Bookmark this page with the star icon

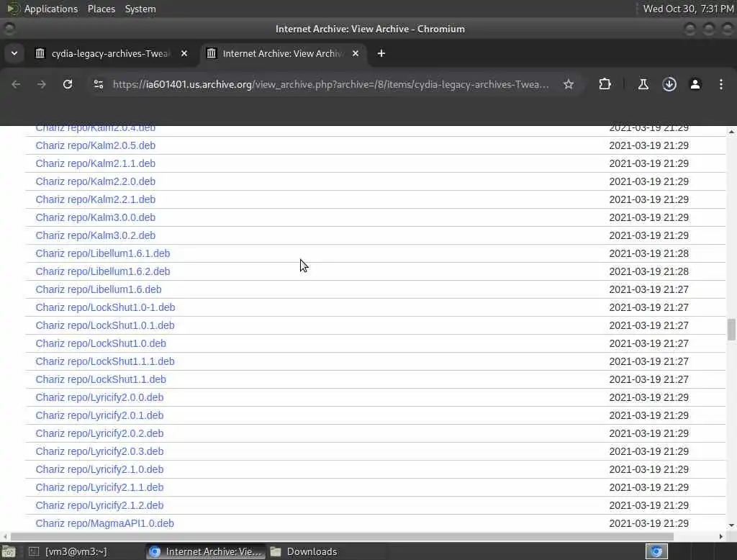(x=569, y=84)
